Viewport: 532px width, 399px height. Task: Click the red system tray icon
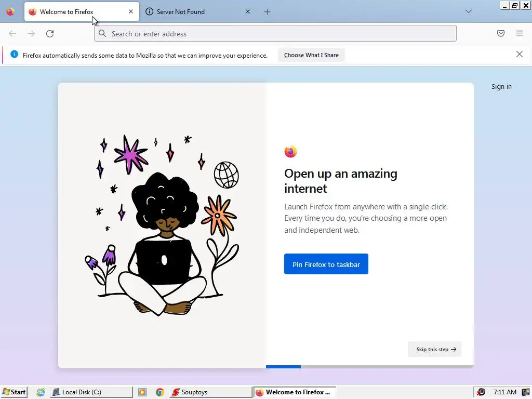[481, 392]
